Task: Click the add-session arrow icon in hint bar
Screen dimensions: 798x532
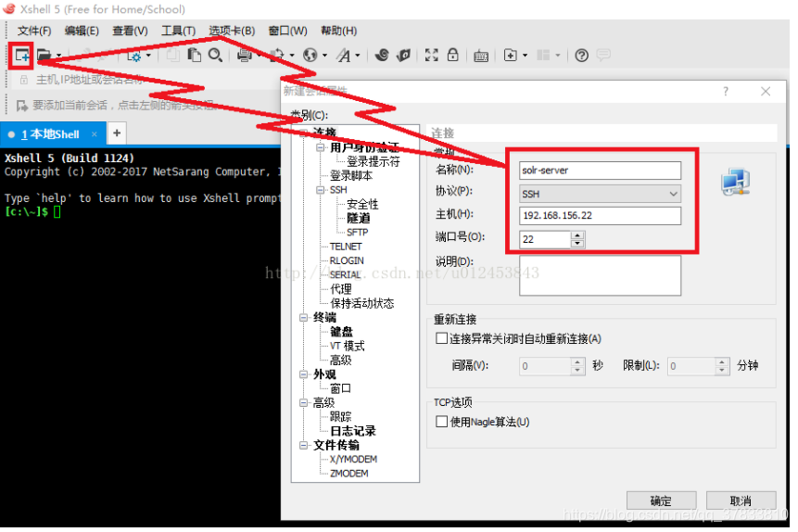Action: click(22, 106)
